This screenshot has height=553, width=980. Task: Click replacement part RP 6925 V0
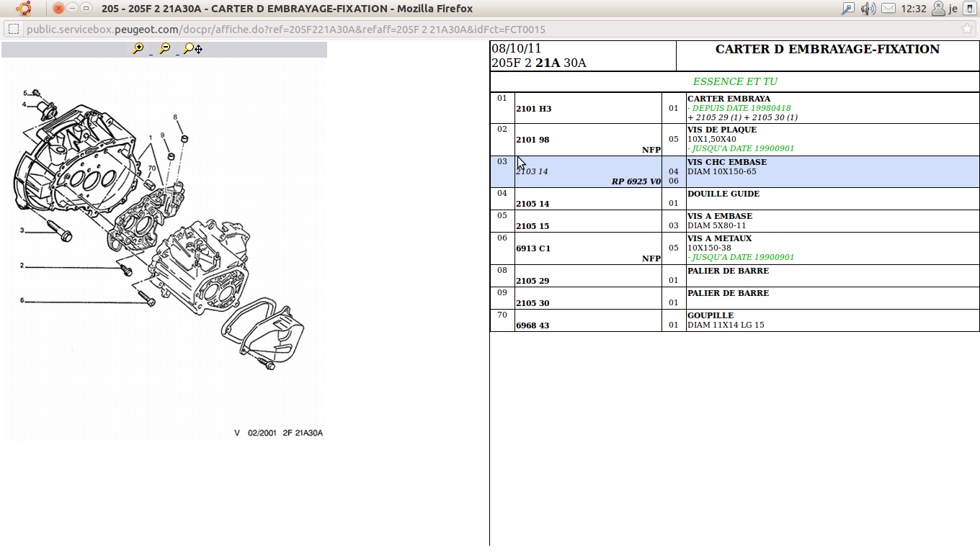pos(636,181)
